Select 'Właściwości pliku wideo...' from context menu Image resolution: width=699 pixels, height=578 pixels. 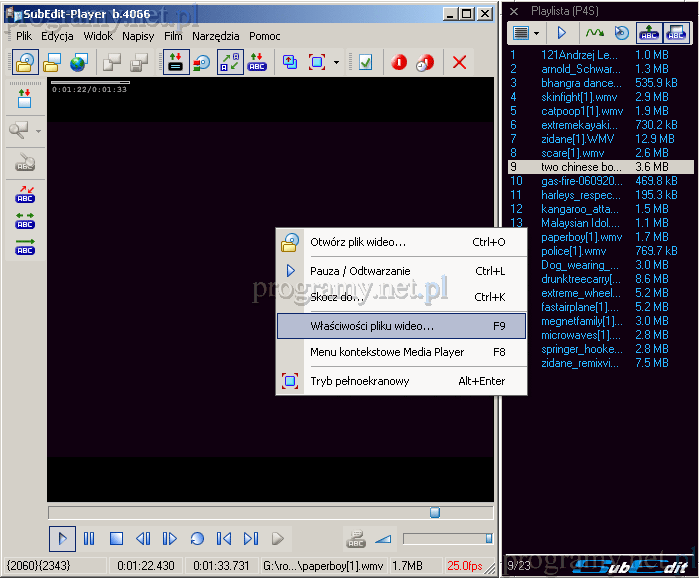[x=372, y=326]
